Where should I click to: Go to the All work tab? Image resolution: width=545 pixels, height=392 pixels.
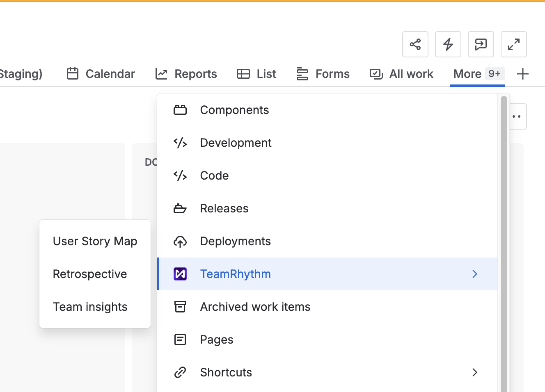[401, 74]
